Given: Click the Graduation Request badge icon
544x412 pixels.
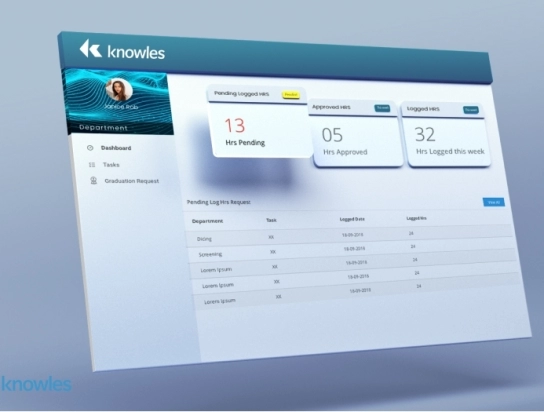Looking at the screenshot, I should pos(93,181).
